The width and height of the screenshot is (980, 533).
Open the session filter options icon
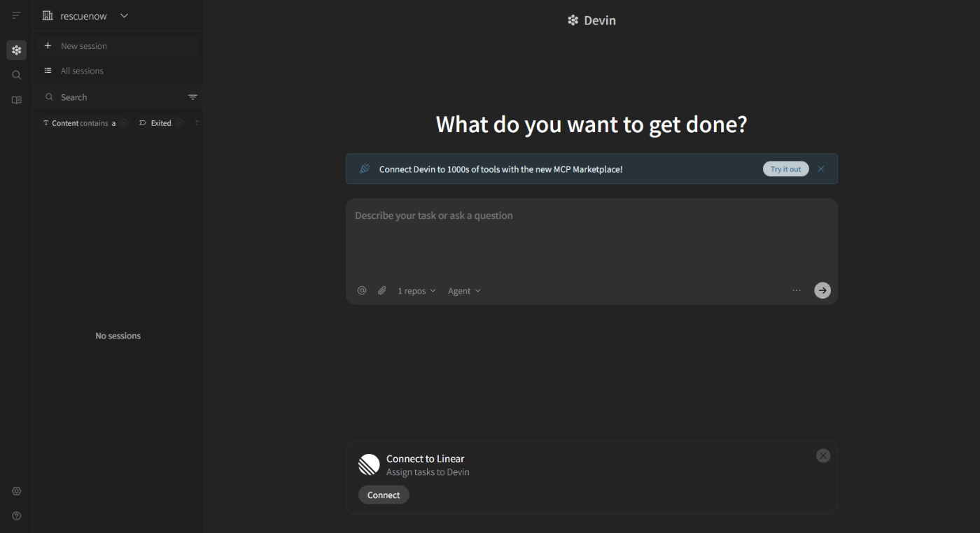tap(192, 97)
